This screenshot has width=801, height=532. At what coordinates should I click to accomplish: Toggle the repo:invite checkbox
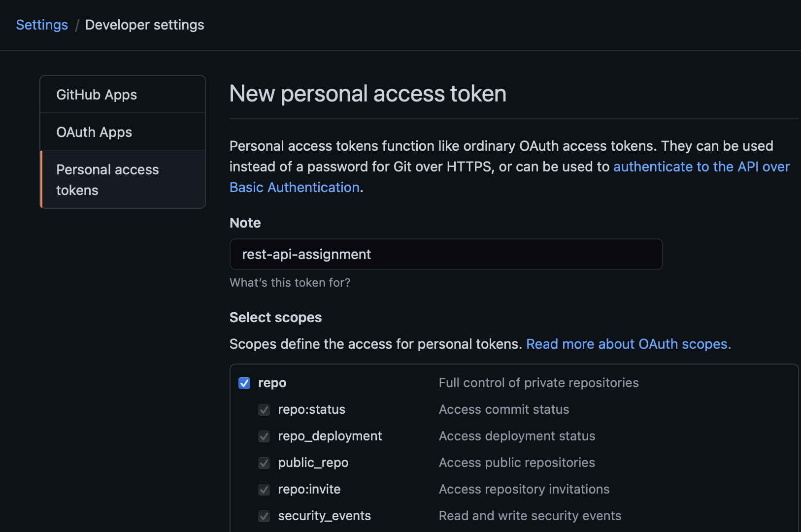coord(264,490)
